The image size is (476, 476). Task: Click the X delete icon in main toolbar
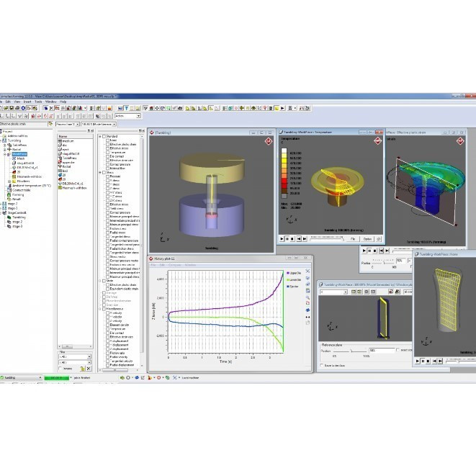tap(51, 108)
